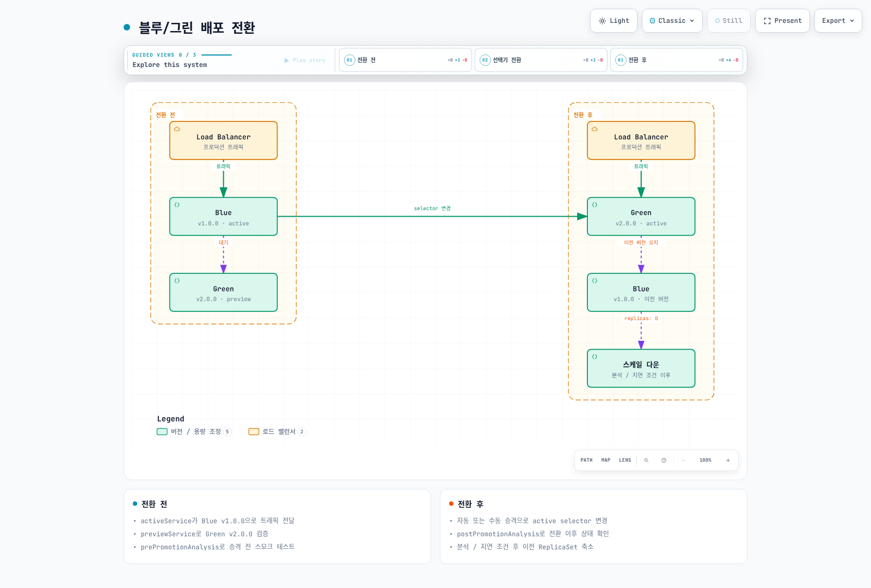Select Blue v1.0.0 이전 버전 node
871x588 pixels.
[x=641, y=292]
